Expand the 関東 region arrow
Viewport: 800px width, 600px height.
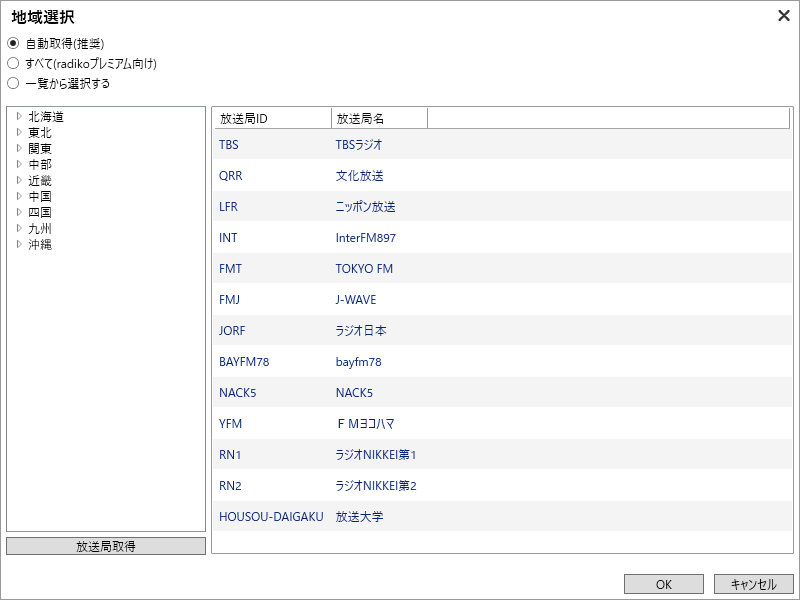coord(19,148)
